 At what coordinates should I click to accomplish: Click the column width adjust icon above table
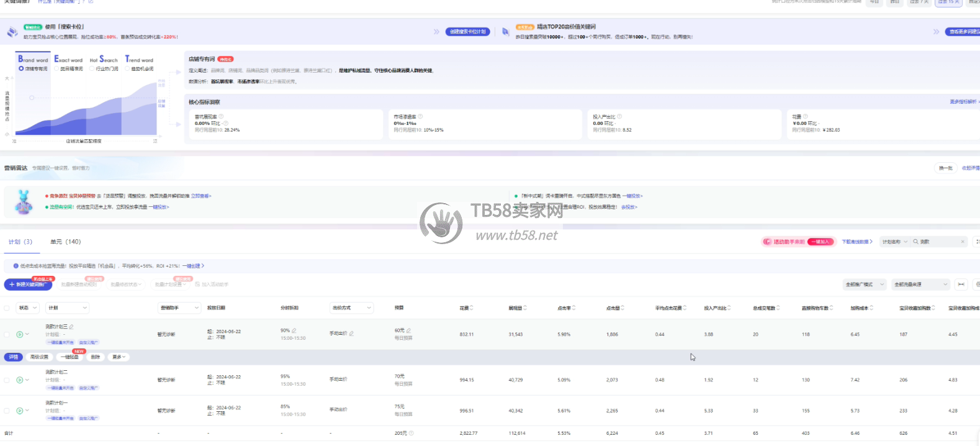961,284
